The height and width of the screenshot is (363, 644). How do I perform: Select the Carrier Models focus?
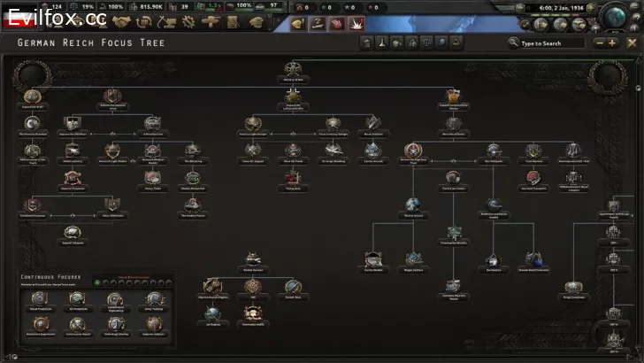372,259
